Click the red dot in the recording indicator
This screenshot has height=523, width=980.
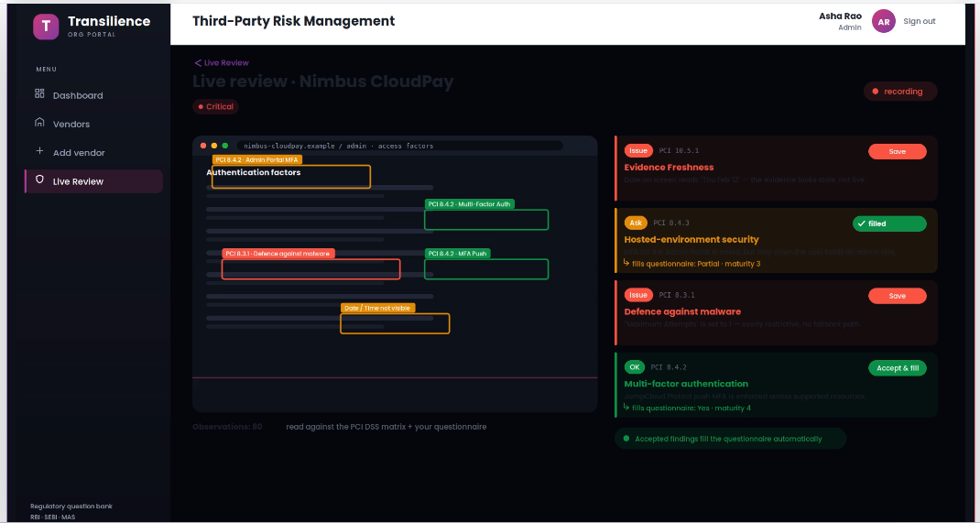tap(876, 92)
